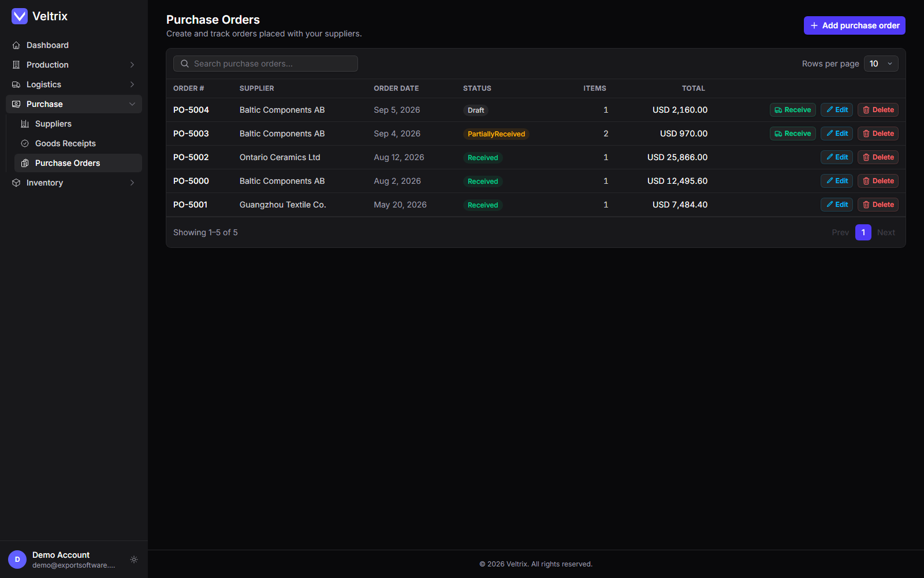Delete order PO-5004
This screenshot has width=924, height=578.
tap(878, 110)
